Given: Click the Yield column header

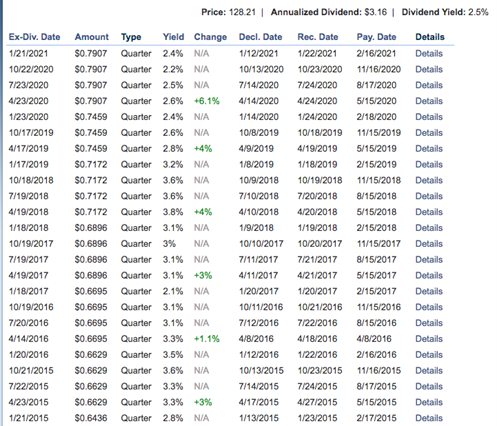Looking at the screenshot, I should coord(173,37).
